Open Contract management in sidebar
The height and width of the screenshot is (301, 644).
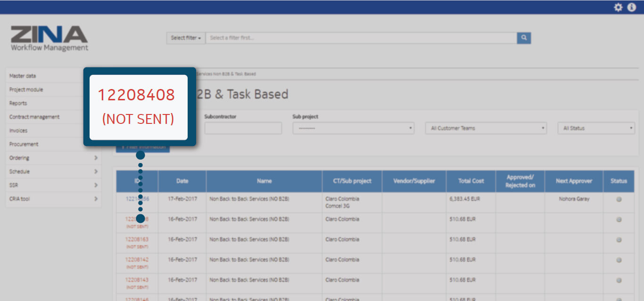point(34,117)
